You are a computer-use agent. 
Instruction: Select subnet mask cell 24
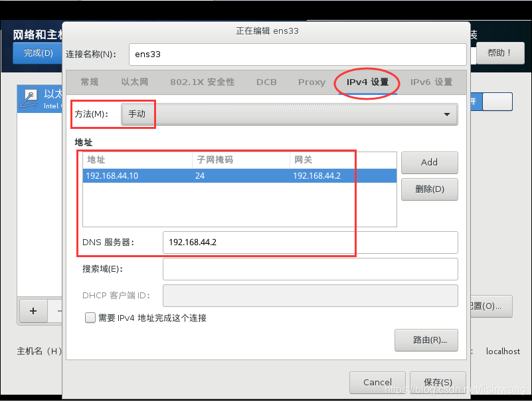coord(200,176)
